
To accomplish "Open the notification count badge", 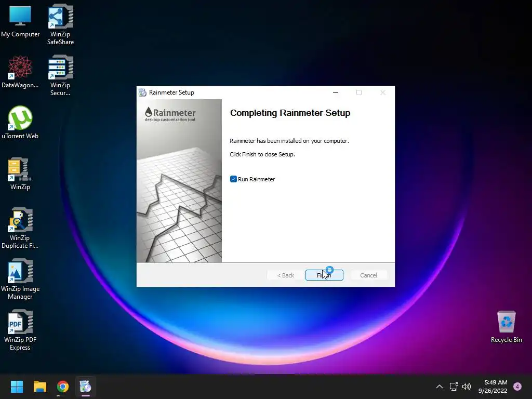I will coord(517,387).
